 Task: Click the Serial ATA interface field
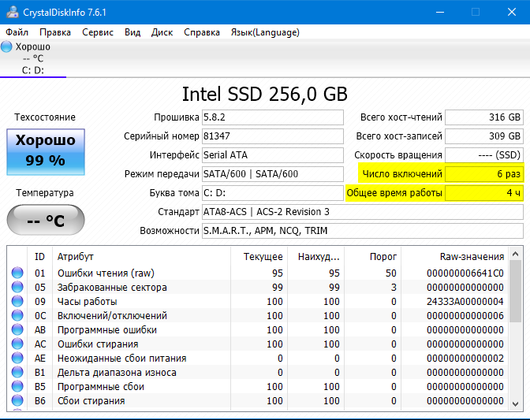273,155
